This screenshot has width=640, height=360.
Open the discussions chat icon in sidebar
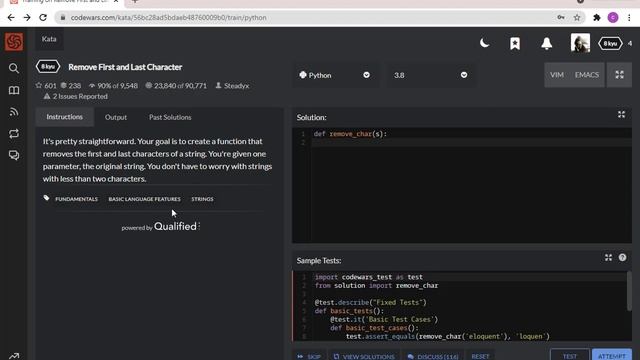coord(14,155)
